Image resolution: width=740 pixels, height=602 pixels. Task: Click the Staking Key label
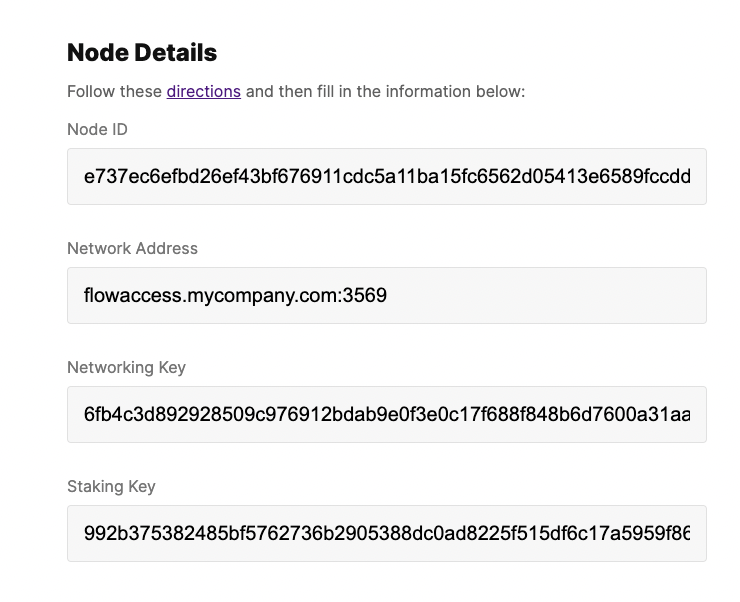pyautogui.click(x=111, y=486)
